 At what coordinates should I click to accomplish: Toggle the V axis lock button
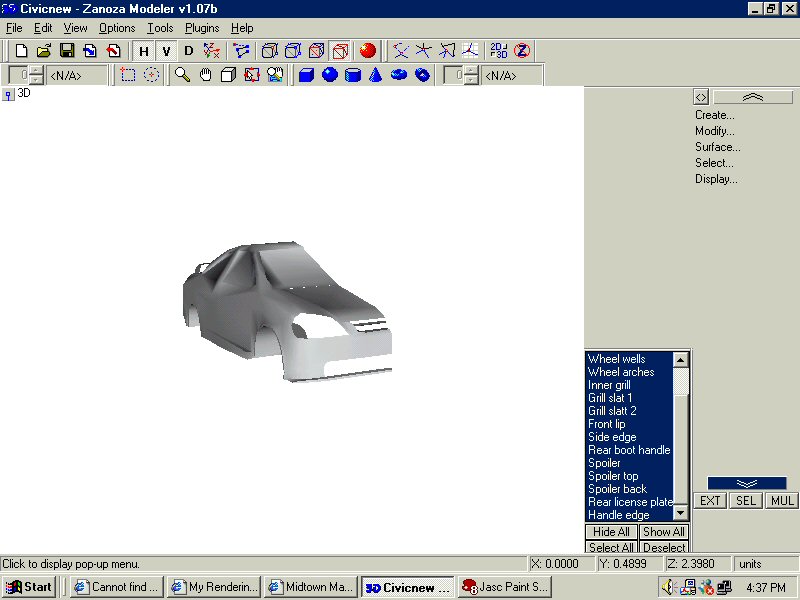pyautogui.click(x=166, y=50)
